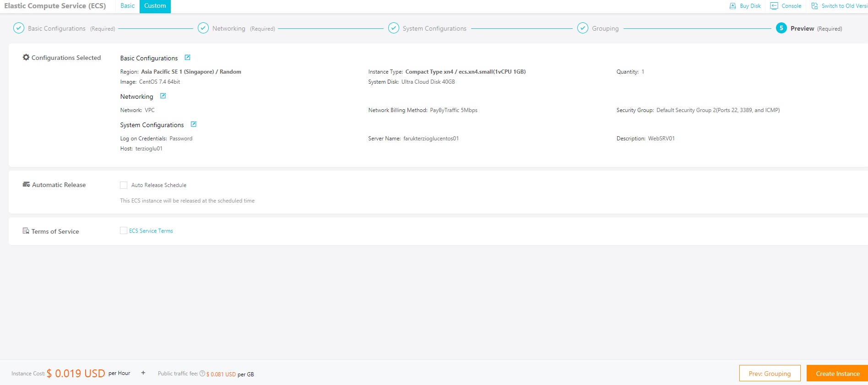This screenshot has width=868, height=385.
Task: Click the scheduled release time description text
Action: click(x=187, y=201)
